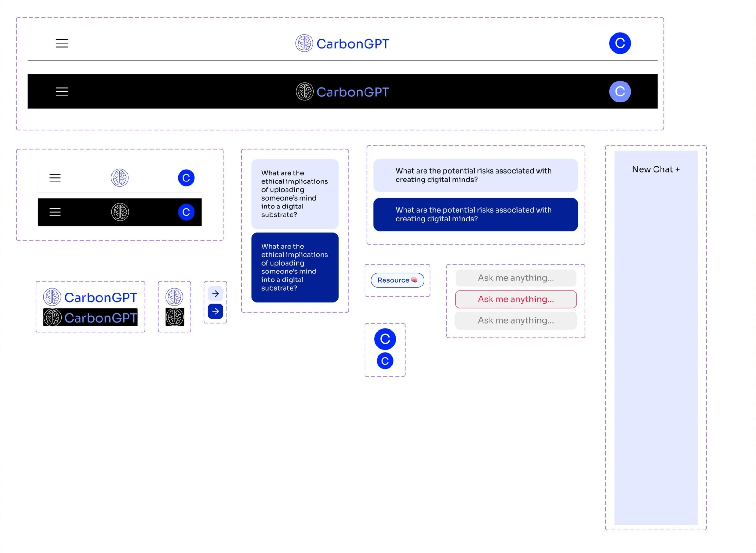Image resolution: width=756 pixels, height=553 pixels.
Task: Open hamburger menu in small black navbar
Action: tap(55, 212)
